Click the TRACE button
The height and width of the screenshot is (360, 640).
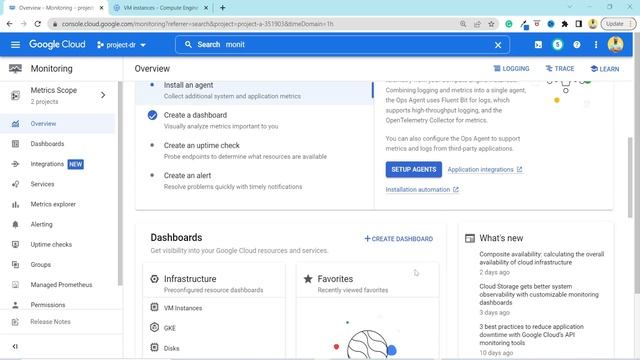pyautogui.click(x=560, y=69)
